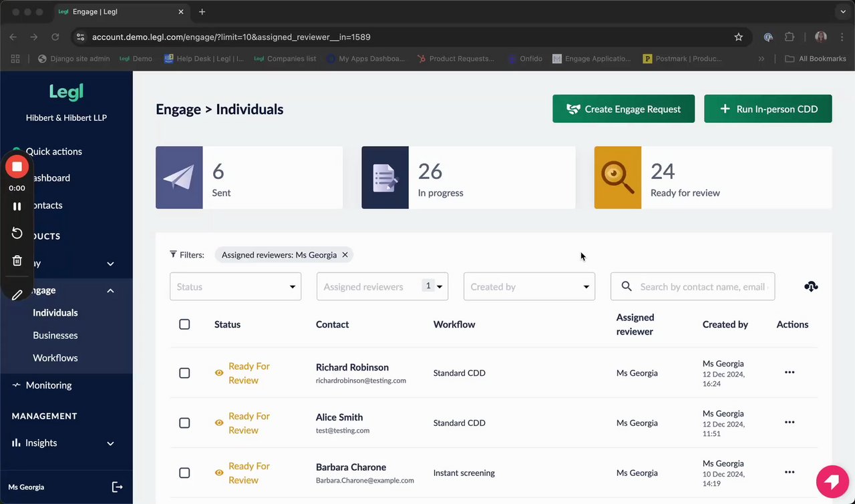Viewport: 855px width, 504px height.
Task: Click the contact name search field
Action: [701, 286]
